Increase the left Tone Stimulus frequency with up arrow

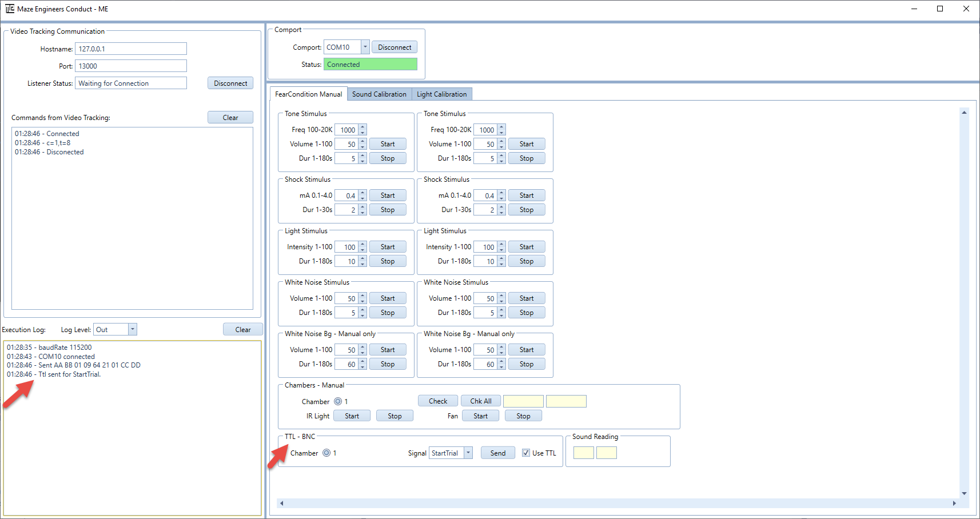click(x=362, y=127)
